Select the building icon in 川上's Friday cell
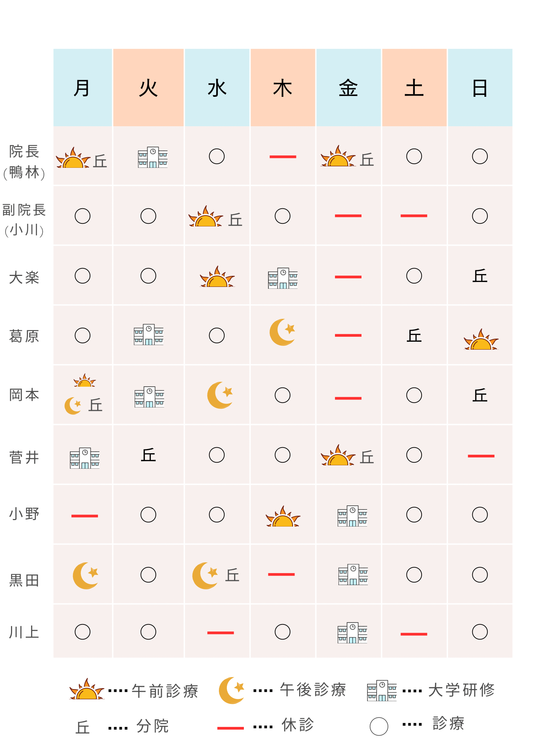Image resolution: width=535 pixels, height=756 pixels. tap(352, 633)
